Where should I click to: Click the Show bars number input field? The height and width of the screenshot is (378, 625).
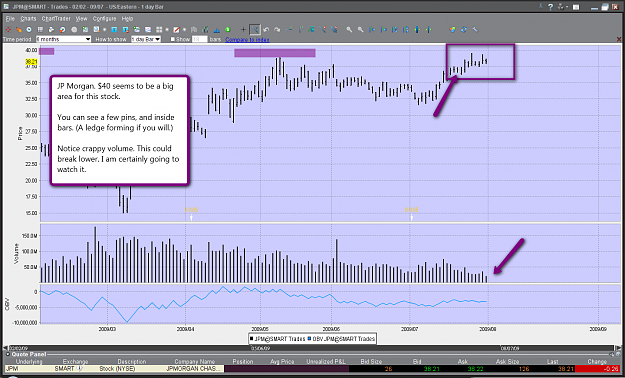(200, 39)
